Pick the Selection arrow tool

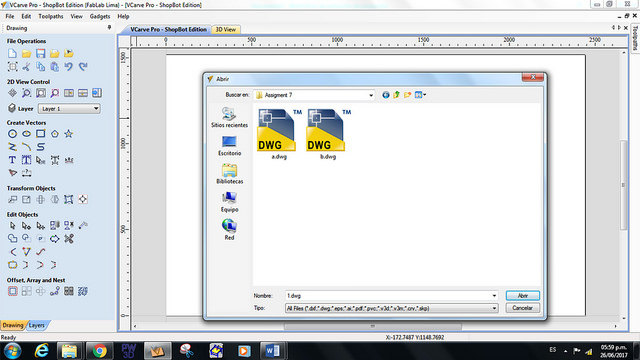coord(12,225)
